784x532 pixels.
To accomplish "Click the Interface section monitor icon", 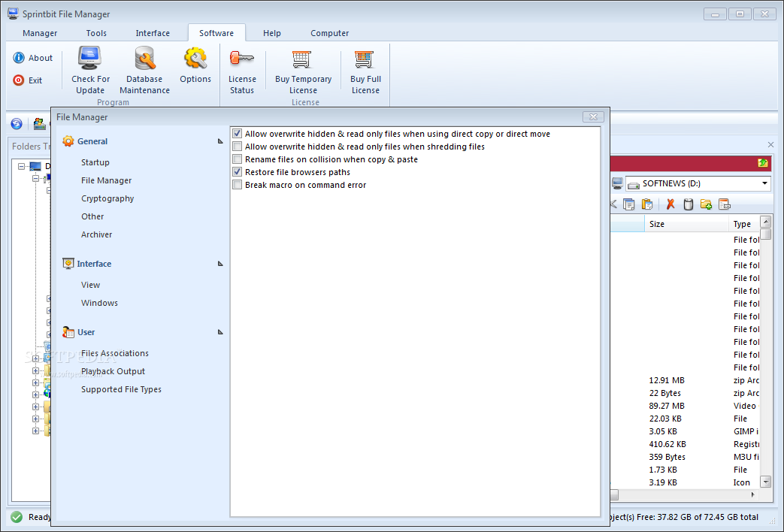I will 68,264.
